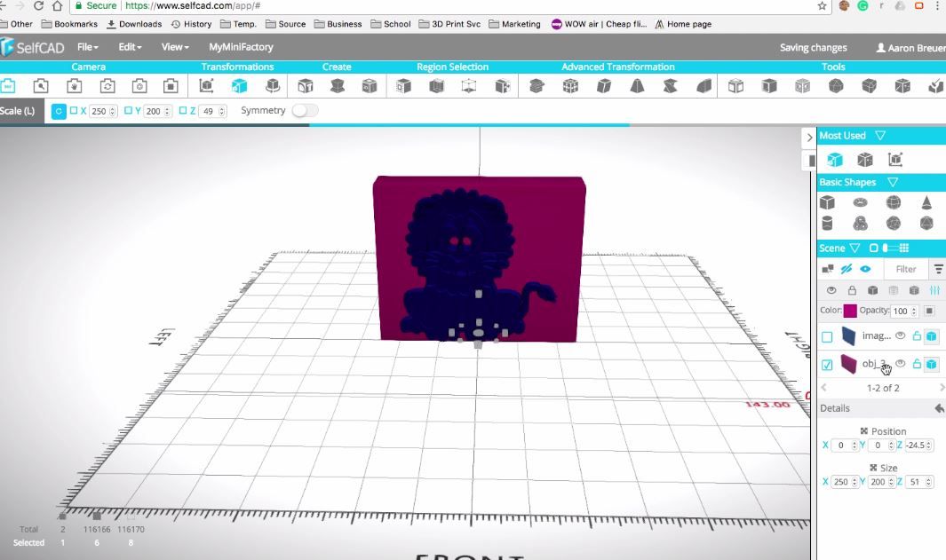
Task: Click the grid view icon in Scene header
Action: click(x=904, y=248)
